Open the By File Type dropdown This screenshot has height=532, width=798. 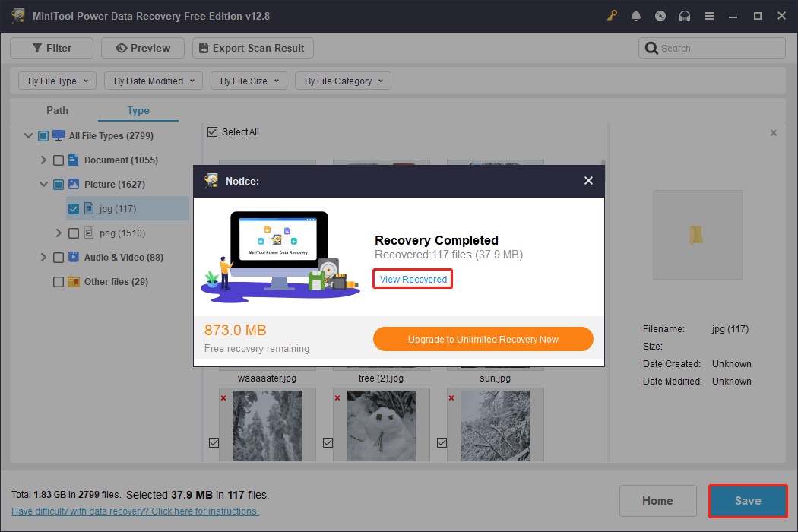click(x=58, y=81)
